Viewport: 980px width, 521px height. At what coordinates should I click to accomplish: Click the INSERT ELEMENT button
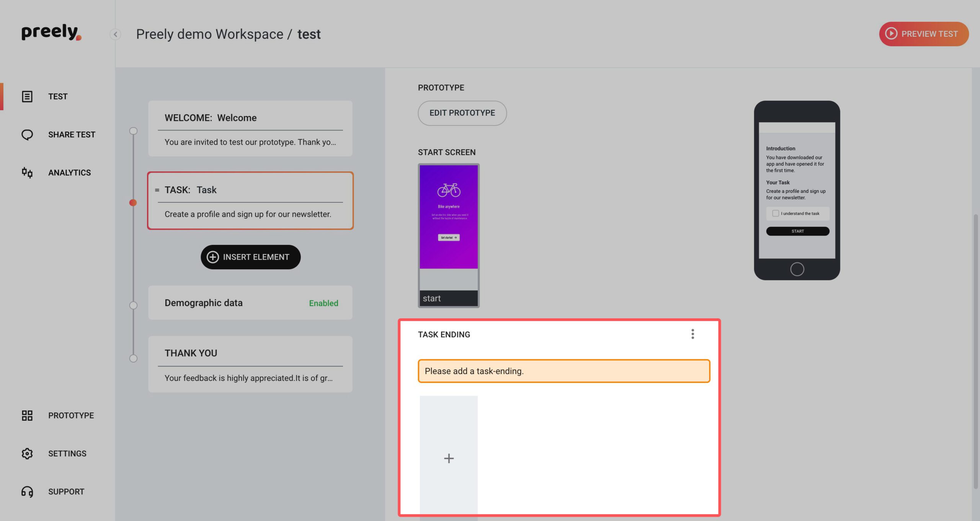(250, 257)
